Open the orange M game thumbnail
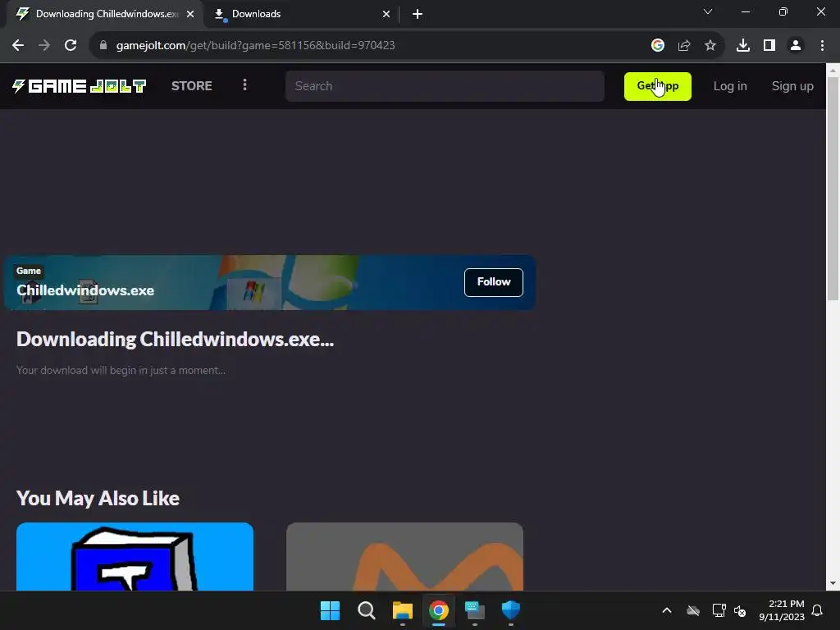This screenshot has width=840, height=630. click(x=404, y=557)
